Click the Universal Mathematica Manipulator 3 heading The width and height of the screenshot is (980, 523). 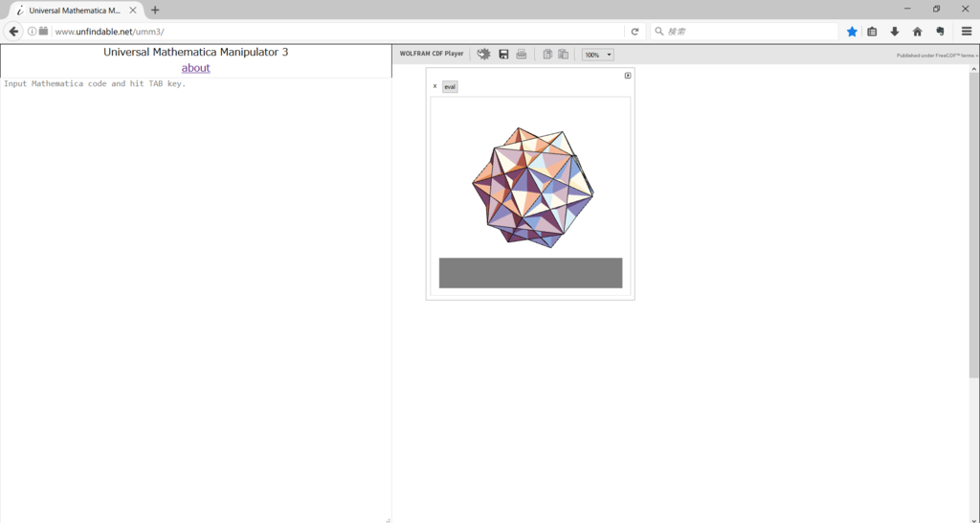click(x=195, y=52)
